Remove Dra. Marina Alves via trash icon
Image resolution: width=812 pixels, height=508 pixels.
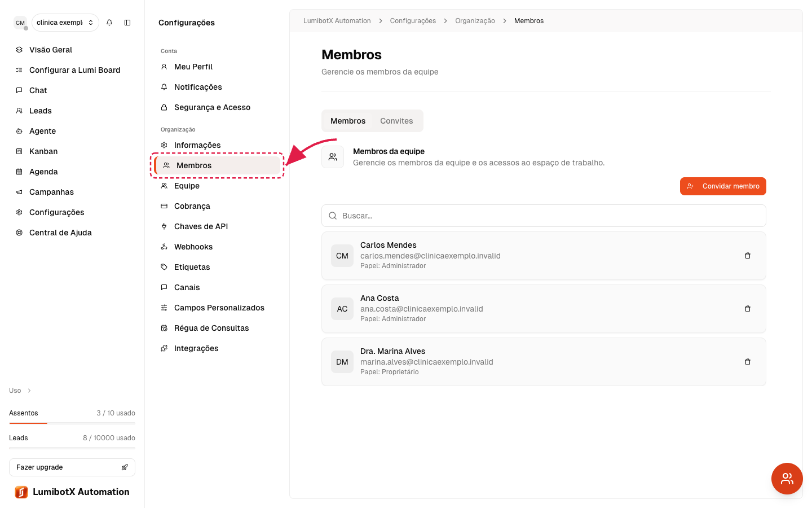click(748, 362)
